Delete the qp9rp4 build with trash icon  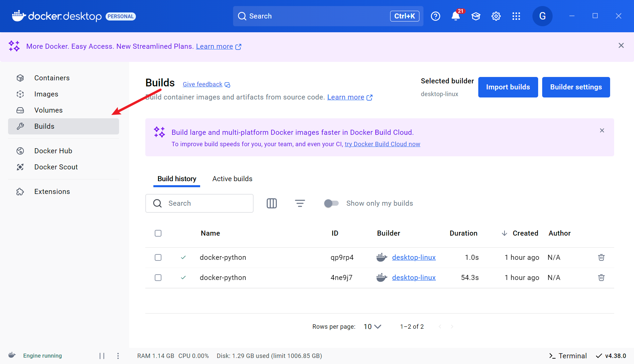[601, 257]
